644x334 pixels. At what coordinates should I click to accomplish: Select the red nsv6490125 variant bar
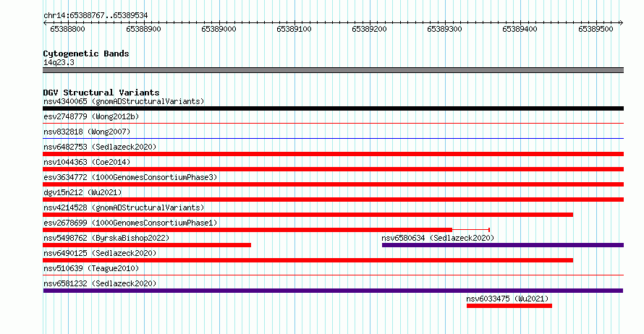[308, 260]
